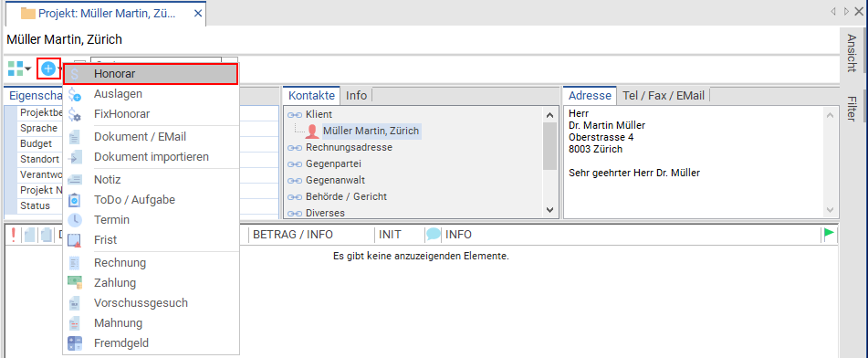The height and width of the screenshot is (358, 868).
Task: Create a new Dokument / EMail
Action: point(151,137)
